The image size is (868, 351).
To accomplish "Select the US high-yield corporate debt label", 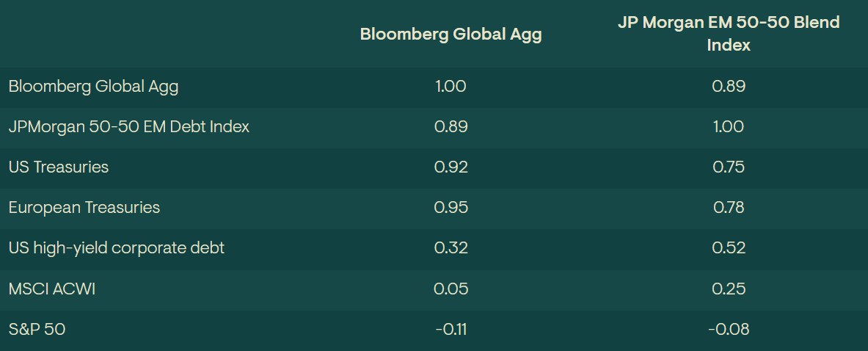I will click(117, 248).
